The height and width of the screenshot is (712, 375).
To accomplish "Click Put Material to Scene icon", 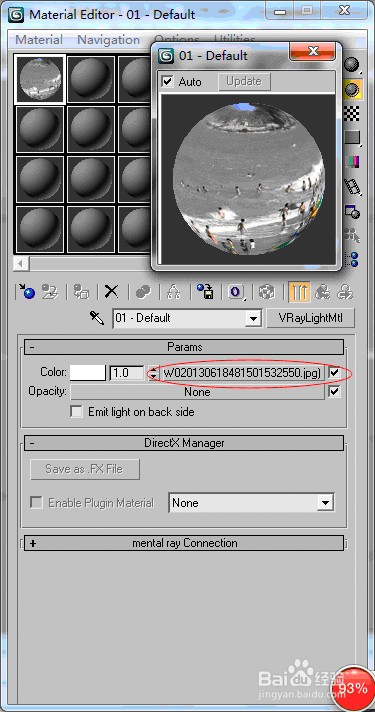I will 50,291.
